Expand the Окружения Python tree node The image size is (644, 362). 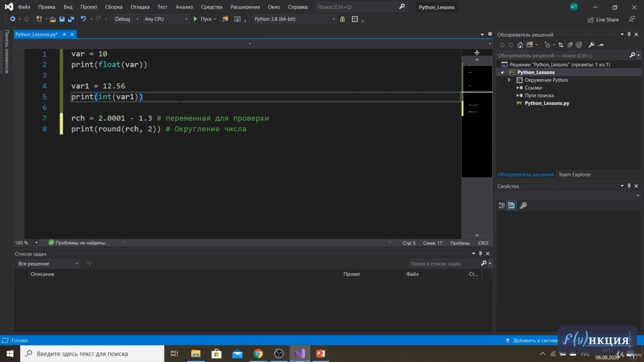[509, 80]
